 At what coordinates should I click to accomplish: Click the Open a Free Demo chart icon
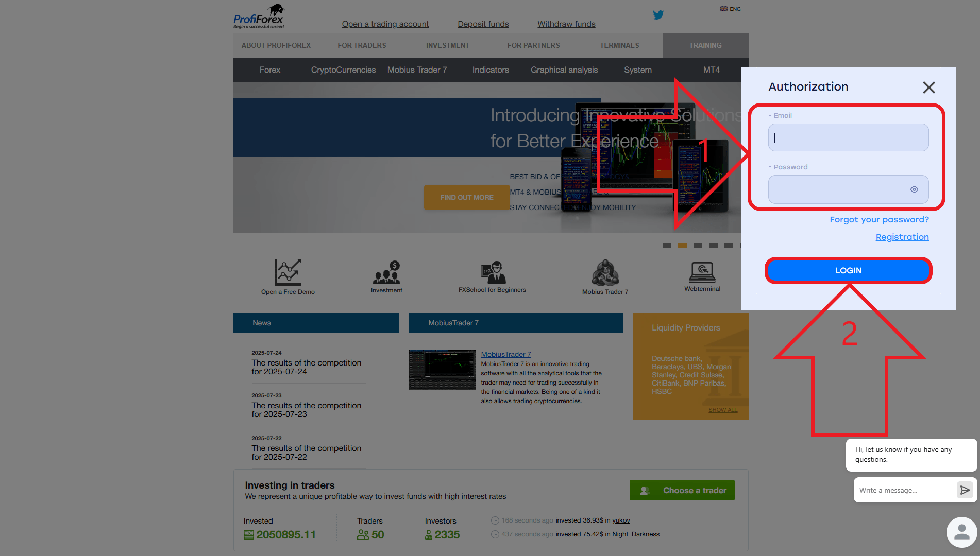click(x=288, y=272)
